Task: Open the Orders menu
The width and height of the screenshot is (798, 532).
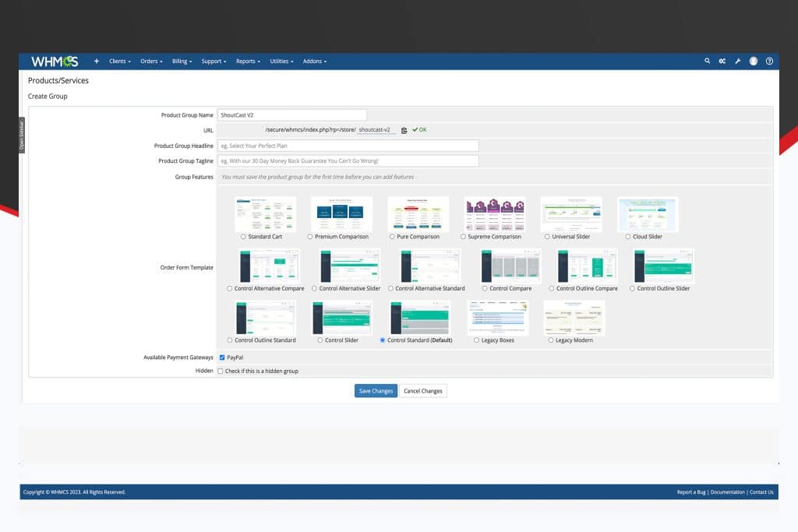Action: click(x=151, y=61)
